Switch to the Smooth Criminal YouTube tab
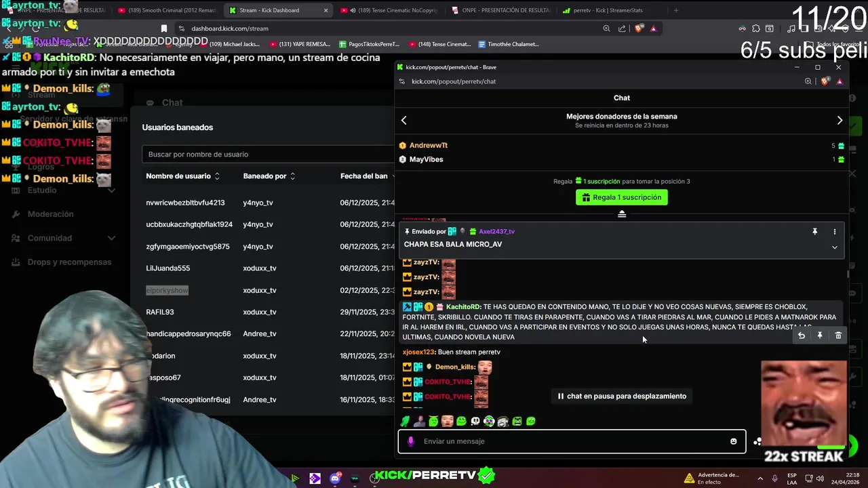 166,10
